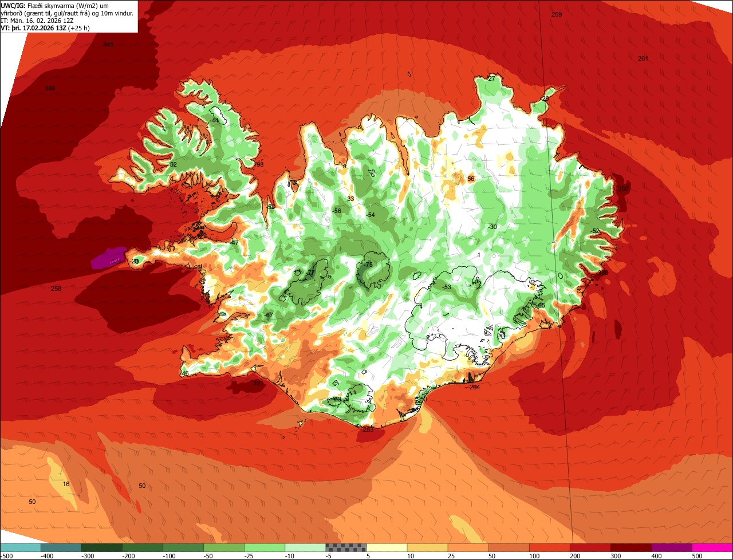Click the '-25' legend label

coord(250,555)
